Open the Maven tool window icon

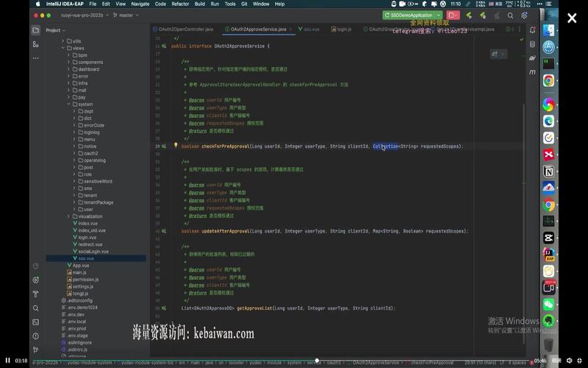(x=532, y=71)
